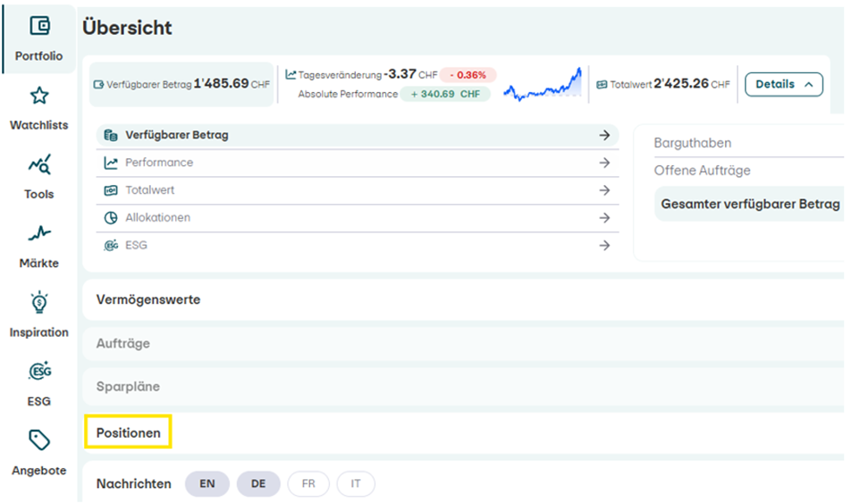
Task: Select Performance in overview list
Action: (x=159, y=163)
